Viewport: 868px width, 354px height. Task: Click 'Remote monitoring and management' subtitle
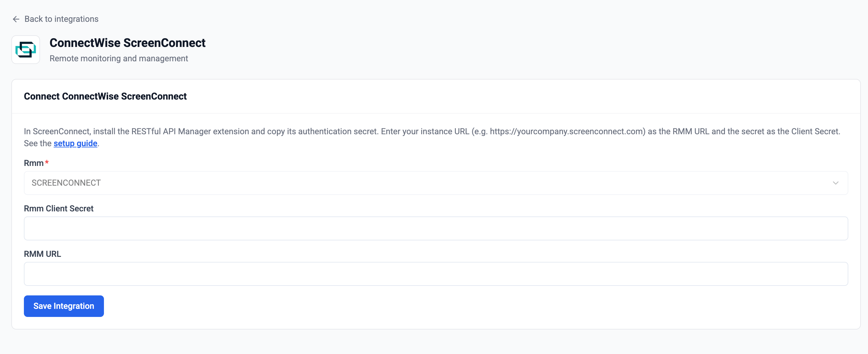(x=119, y=59)
